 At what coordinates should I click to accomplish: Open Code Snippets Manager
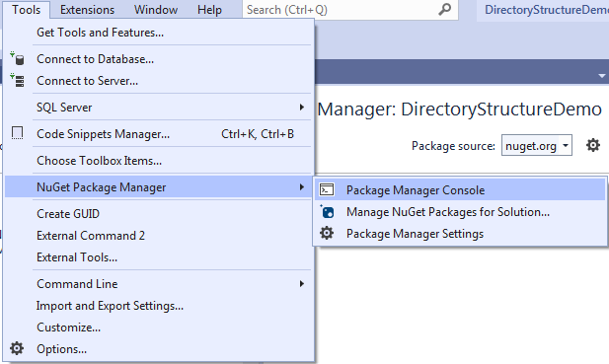[159, 134]
